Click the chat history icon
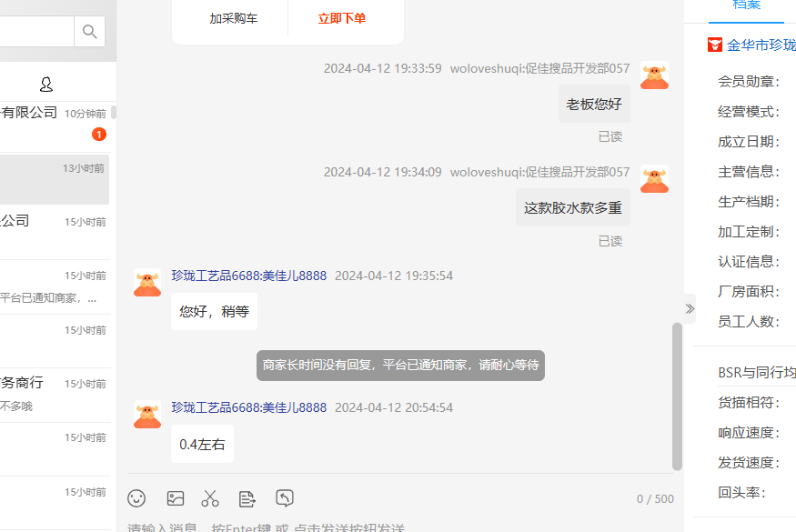The image size is (796, 532). [284, 498]
